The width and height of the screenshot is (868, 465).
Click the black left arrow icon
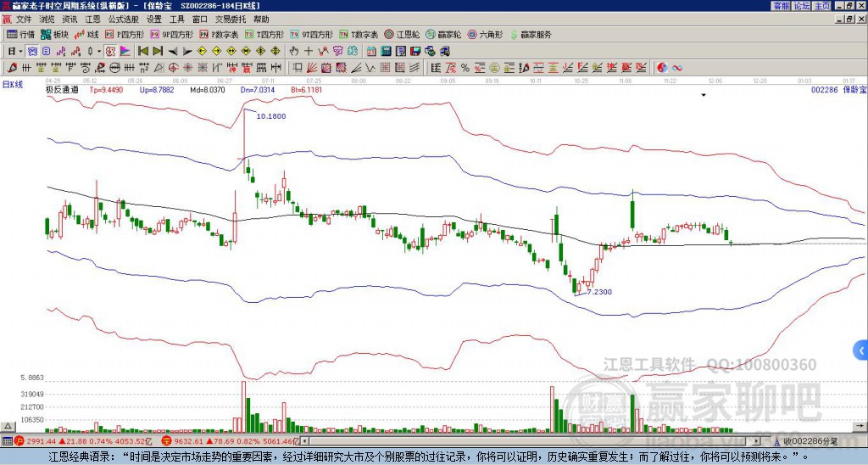pyautogui.click(x=173, y=52)
